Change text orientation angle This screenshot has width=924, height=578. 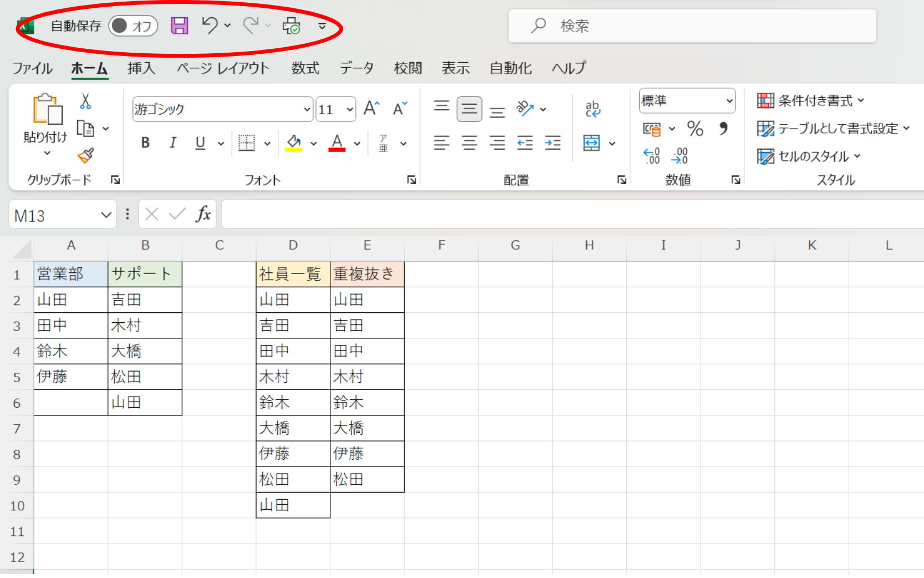pos(525,109)
